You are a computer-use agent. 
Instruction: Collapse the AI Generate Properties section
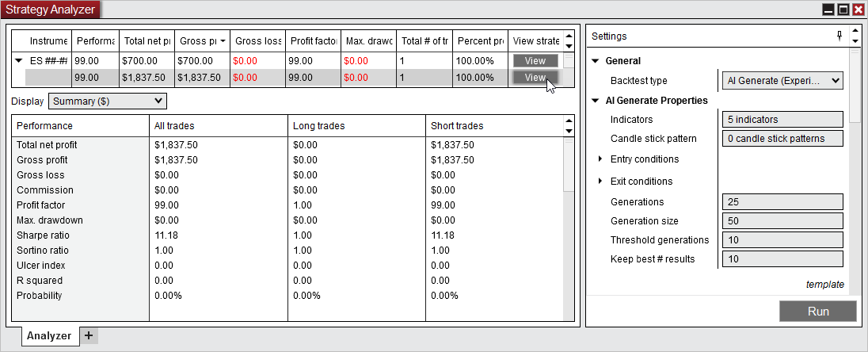click(x=596, y=101)
